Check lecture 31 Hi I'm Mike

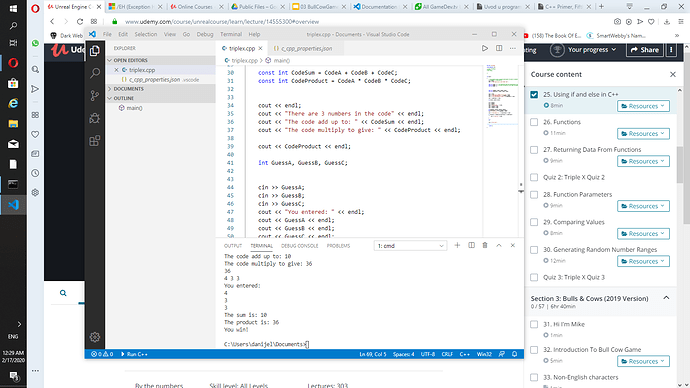pyautogui.click(x=534, y=324)
